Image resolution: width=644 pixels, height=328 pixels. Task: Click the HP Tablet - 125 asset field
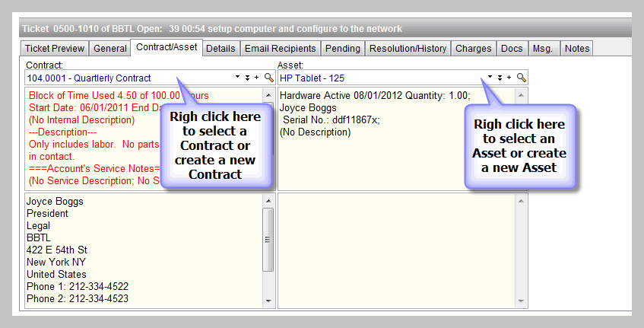coord(380,78)
